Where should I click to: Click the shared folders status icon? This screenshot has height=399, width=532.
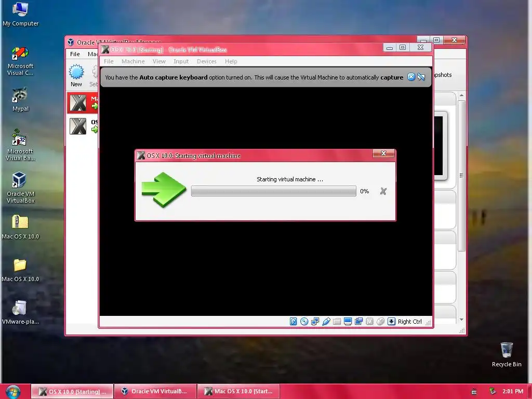coord(337,321)
